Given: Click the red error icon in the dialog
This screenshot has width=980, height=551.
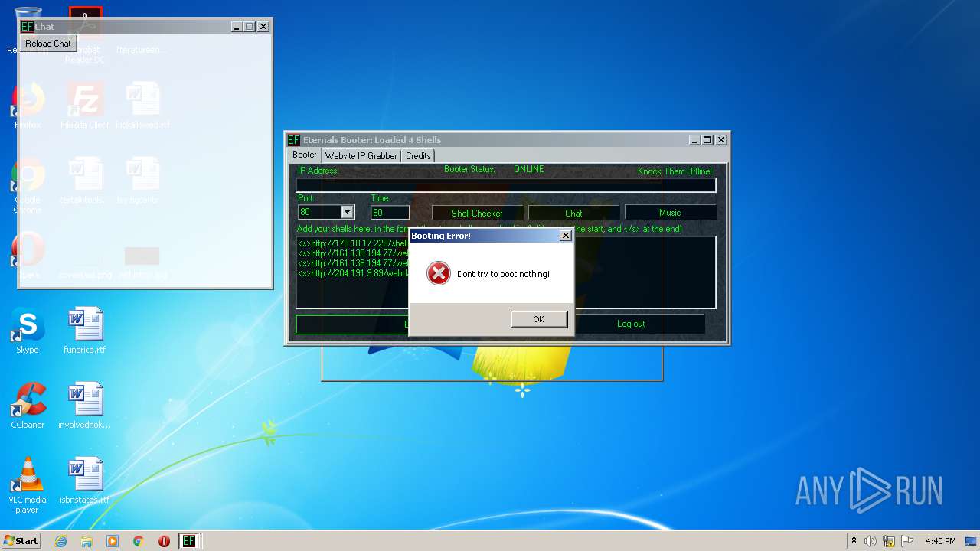Looking at the screenshot, I should 439,273.
